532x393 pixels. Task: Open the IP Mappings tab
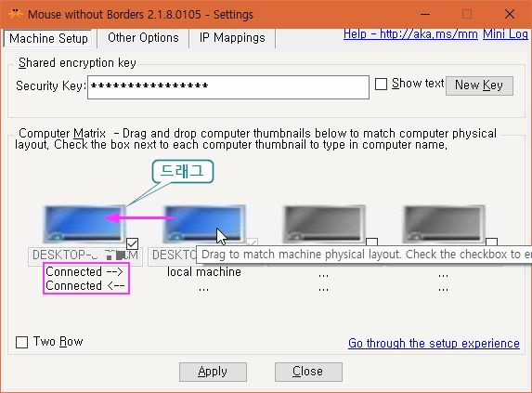tap(232, 38)
